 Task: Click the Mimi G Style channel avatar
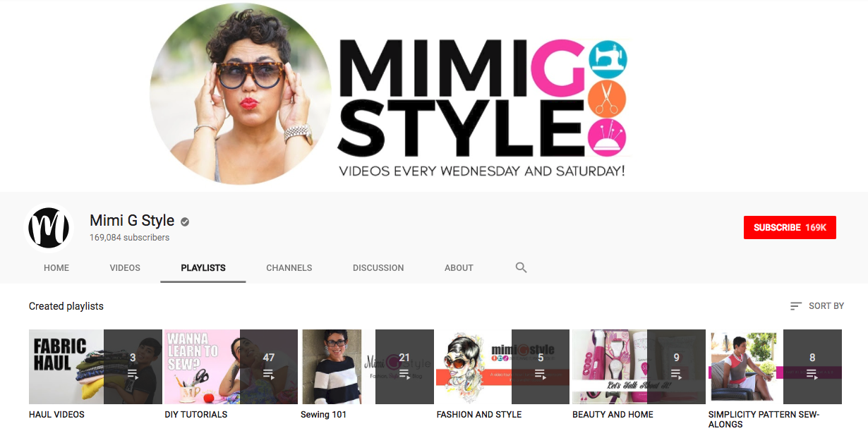[49, 228]
